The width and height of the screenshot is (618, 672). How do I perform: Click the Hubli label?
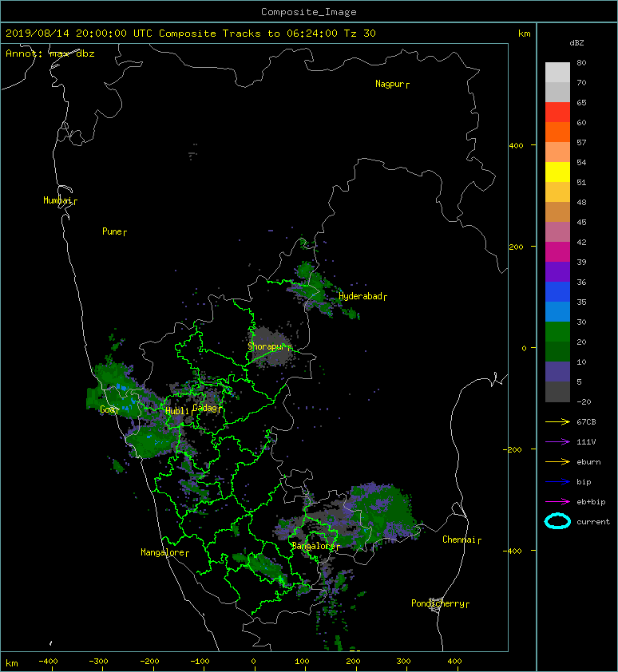[x=179, y=411]
